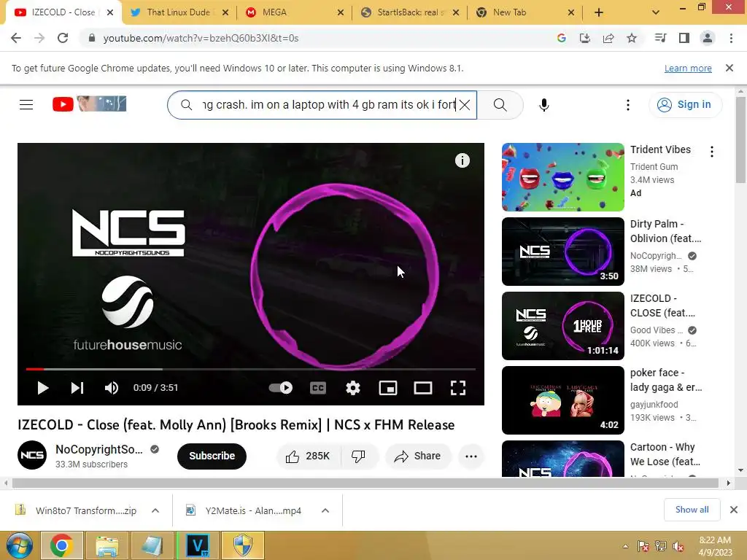Play the NCS video

(x=43, y=388)
